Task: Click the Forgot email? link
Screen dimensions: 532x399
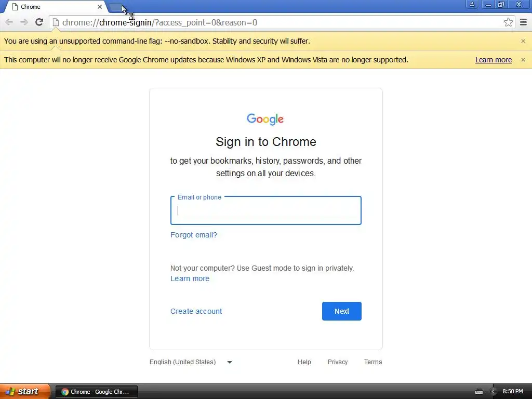Action: pyautogui.click(x=194, y=235)
